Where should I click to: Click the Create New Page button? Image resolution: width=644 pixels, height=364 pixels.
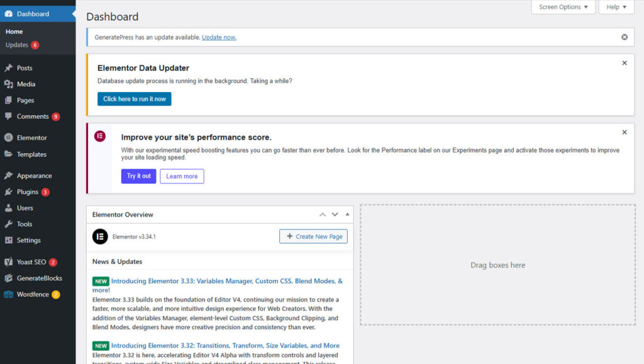pos(313,237)
